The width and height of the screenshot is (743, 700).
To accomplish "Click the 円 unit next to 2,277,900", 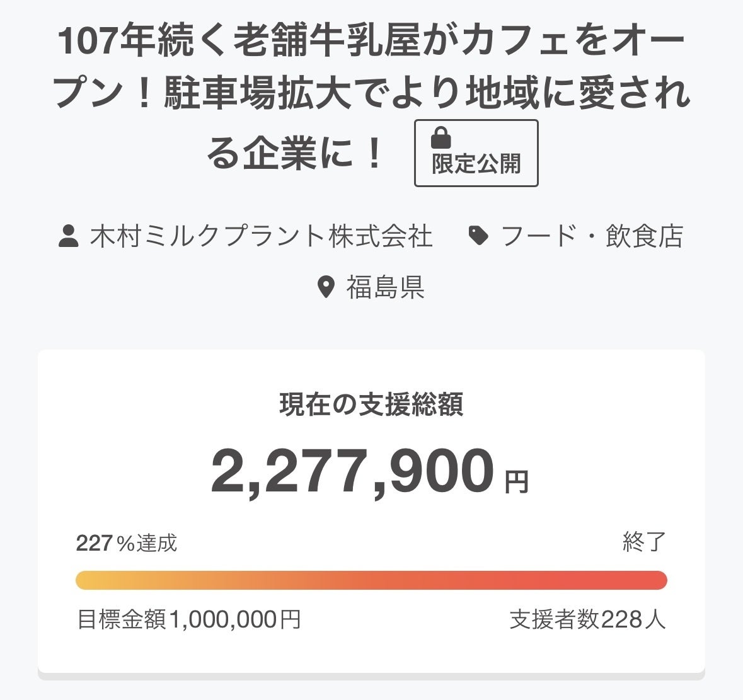I will (x=517, y=483).
